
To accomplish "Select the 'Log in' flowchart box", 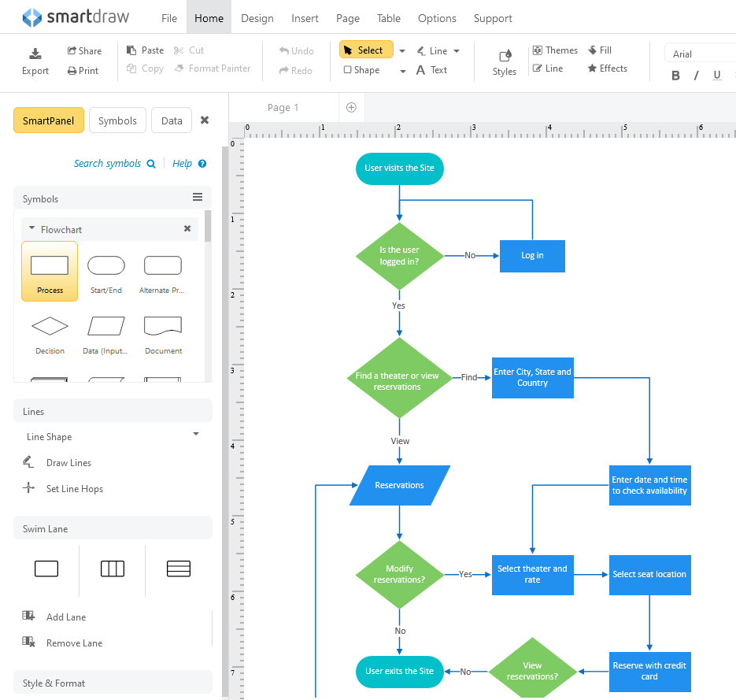I will pos(532,256).
